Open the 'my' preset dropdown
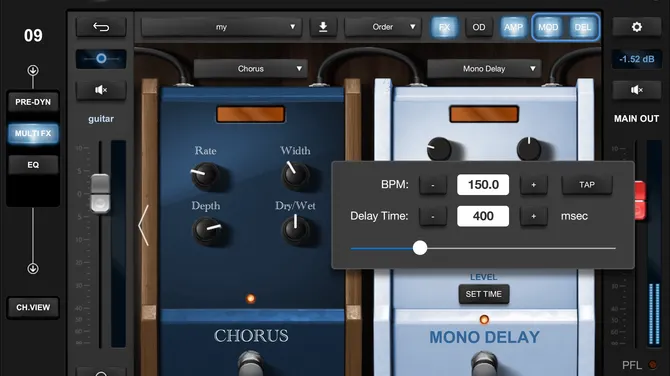The width and height of the screenshot is (670, 376). point(221,27)
